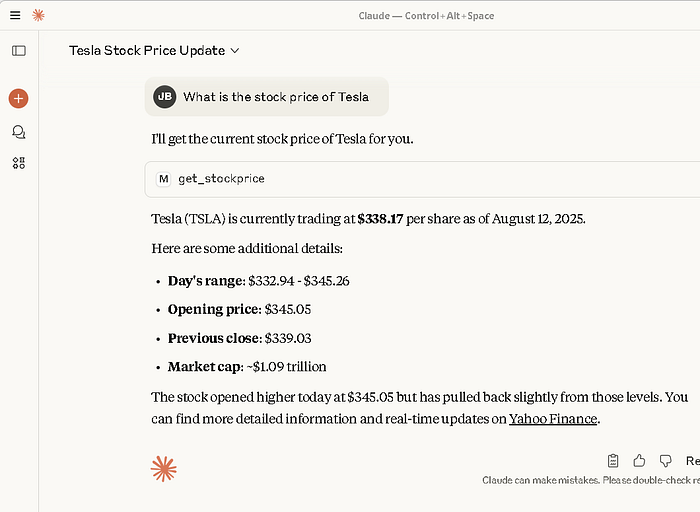Toggle the sidebar panel icon
Viewport: 700px width, 512px height.
tap(19, 50)
